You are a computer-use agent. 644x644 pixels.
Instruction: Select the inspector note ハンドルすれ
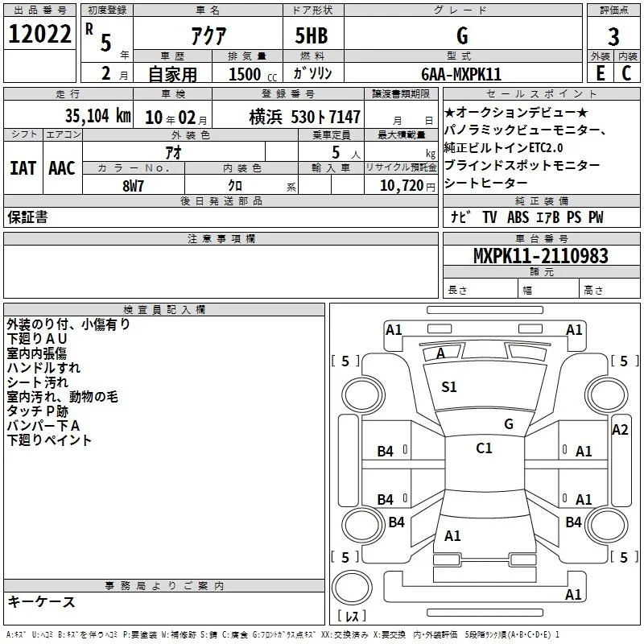43,368
